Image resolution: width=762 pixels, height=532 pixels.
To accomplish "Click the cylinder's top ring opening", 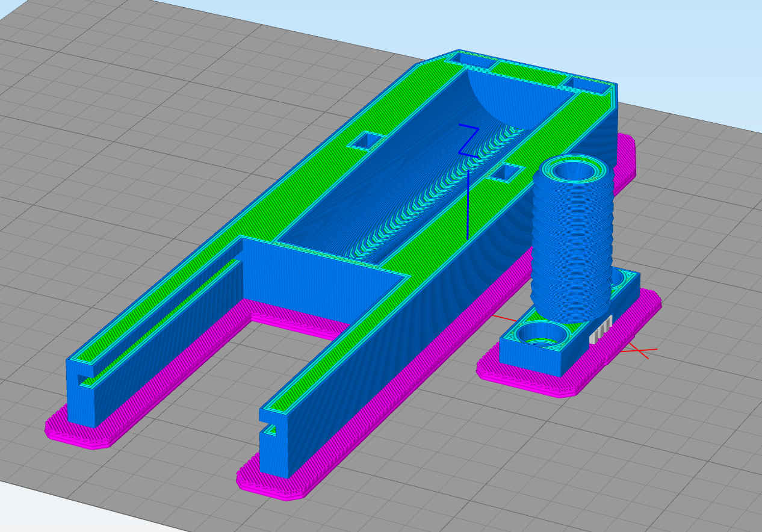I will click(572, 170).
